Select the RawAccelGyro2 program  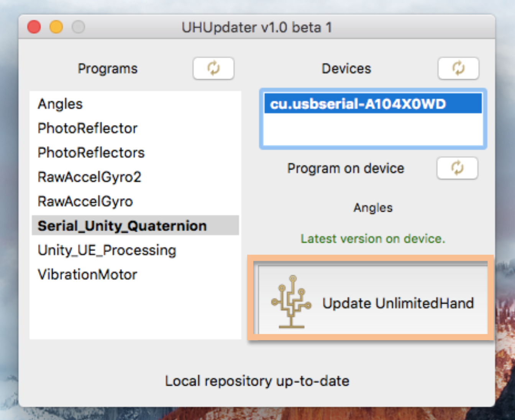pyautogui.click(x=135, y=177)
